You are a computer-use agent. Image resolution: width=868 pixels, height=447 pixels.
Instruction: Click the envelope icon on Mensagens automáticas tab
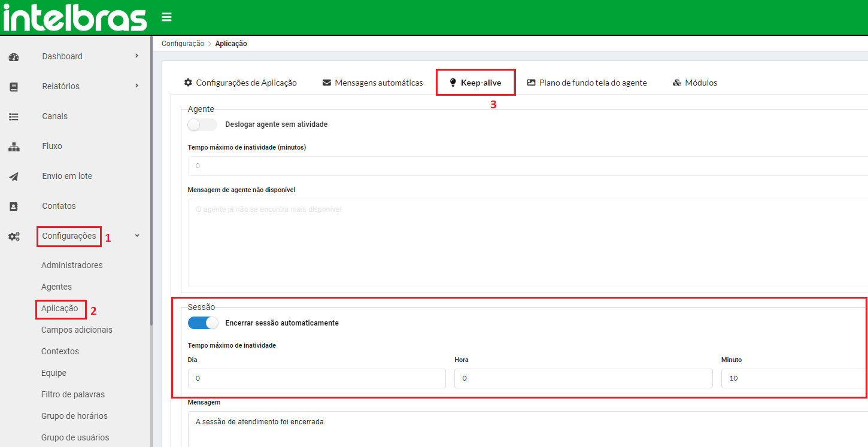(327, 83)
